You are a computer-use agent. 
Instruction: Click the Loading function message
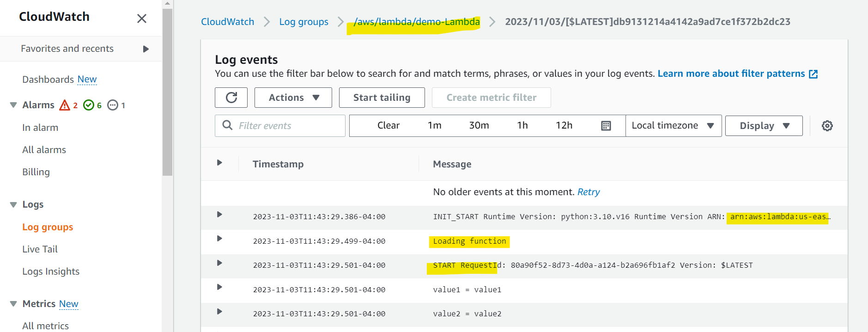(x=469, y=241)
